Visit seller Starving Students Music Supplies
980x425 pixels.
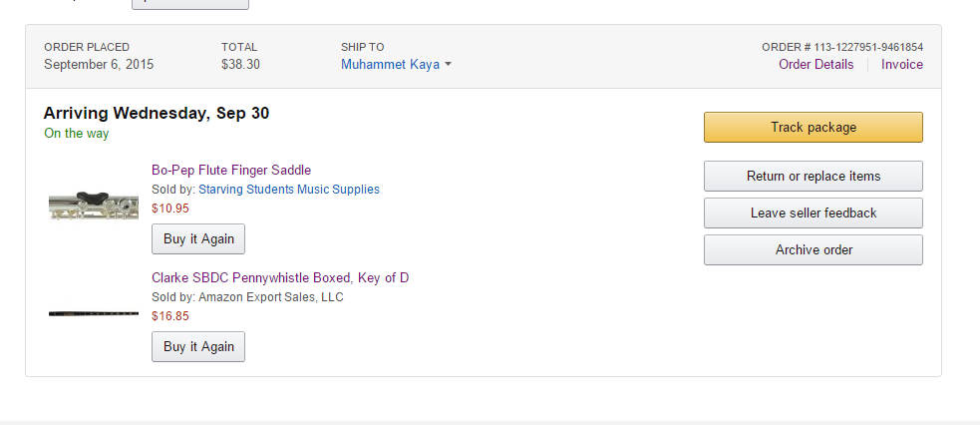[289, 190]
